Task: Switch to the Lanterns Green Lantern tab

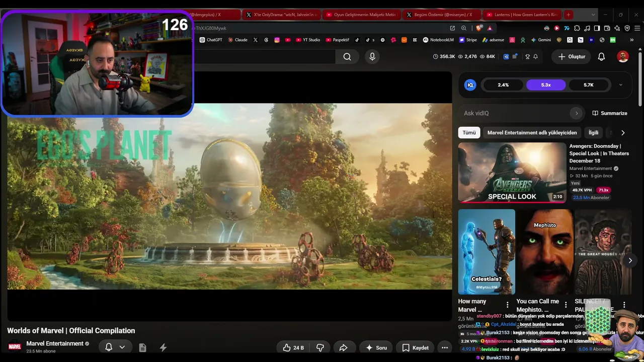Action: point(522,15)
